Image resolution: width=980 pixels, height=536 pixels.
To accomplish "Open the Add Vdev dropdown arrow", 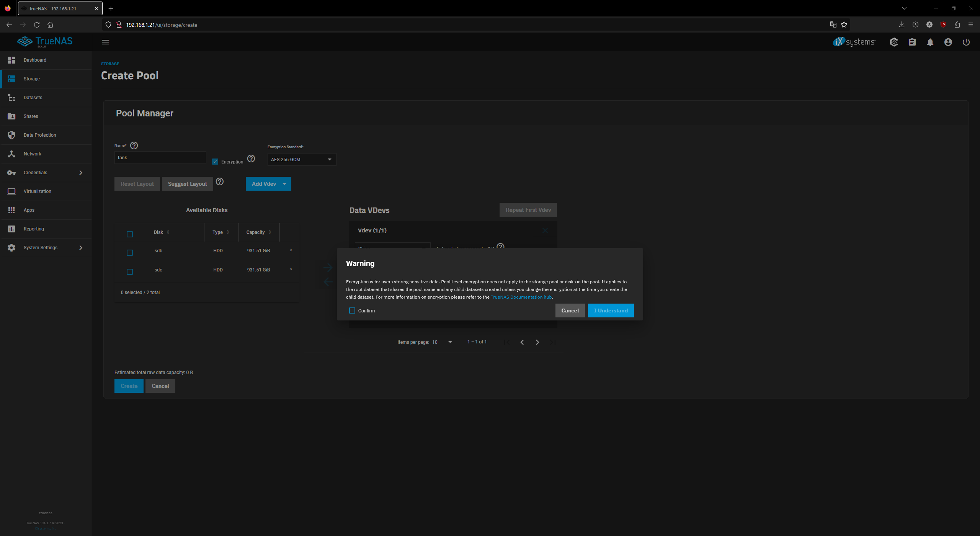I will click(284, 184).
